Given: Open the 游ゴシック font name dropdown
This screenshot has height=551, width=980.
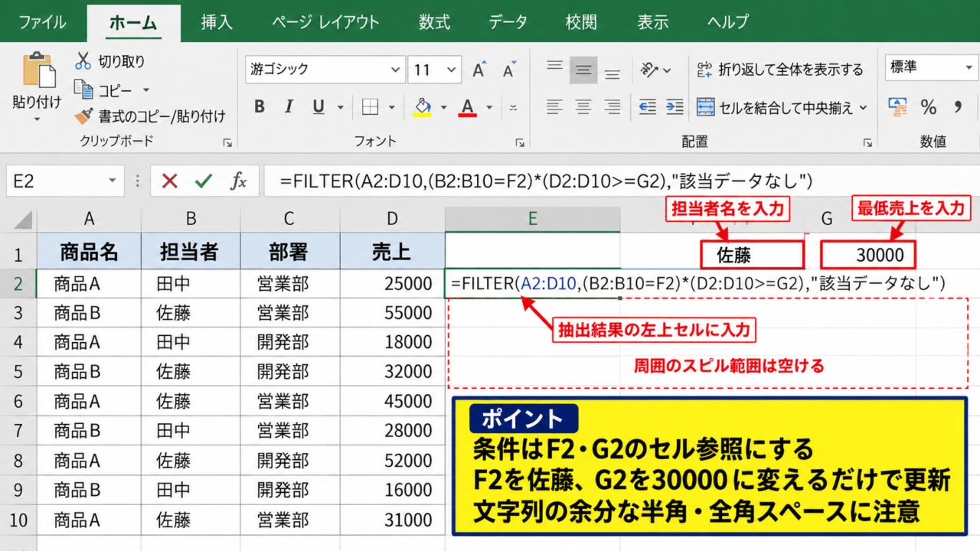Looking at the screenshot, I should [x=396, y=70].
